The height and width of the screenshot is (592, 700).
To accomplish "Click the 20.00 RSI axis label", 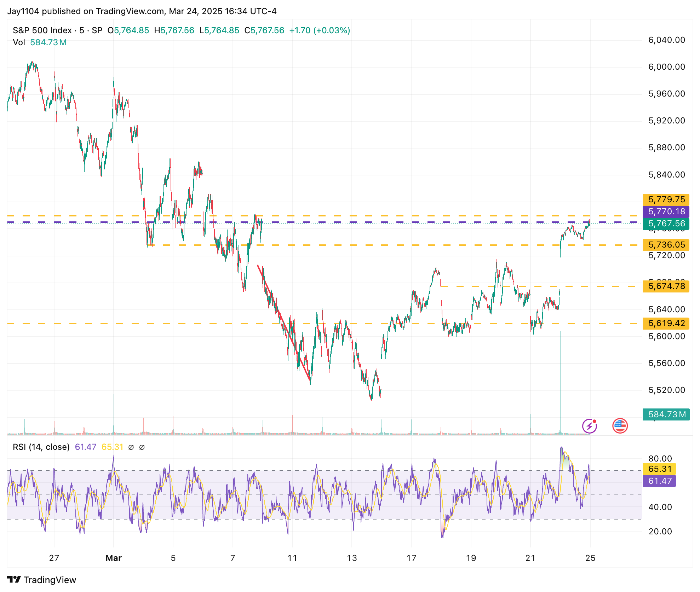I will click(660, 532).
